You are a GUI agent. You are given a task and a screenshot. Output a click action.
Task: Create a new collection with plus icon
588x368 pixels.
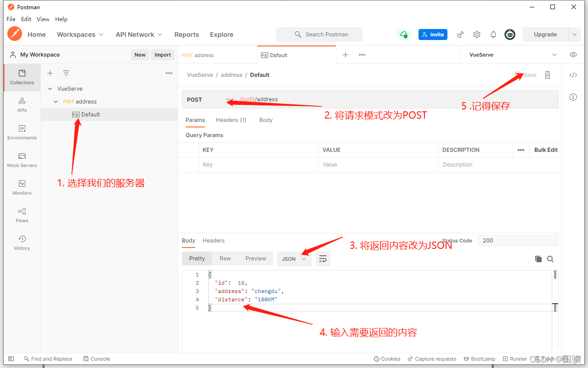click(50, 73)
